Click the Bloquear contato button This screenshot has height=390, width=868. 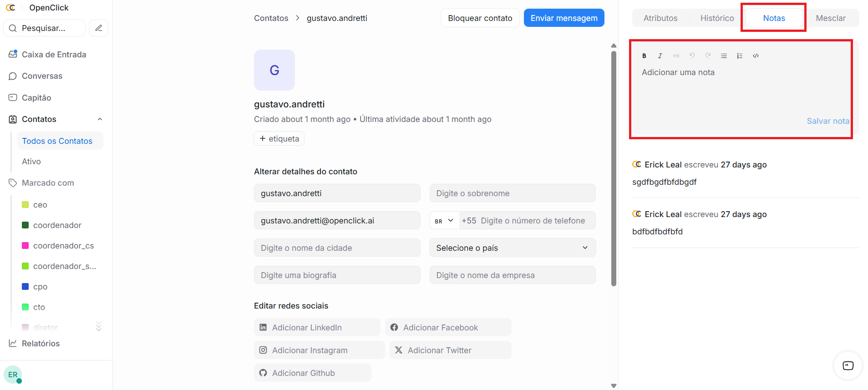[480, 18]
